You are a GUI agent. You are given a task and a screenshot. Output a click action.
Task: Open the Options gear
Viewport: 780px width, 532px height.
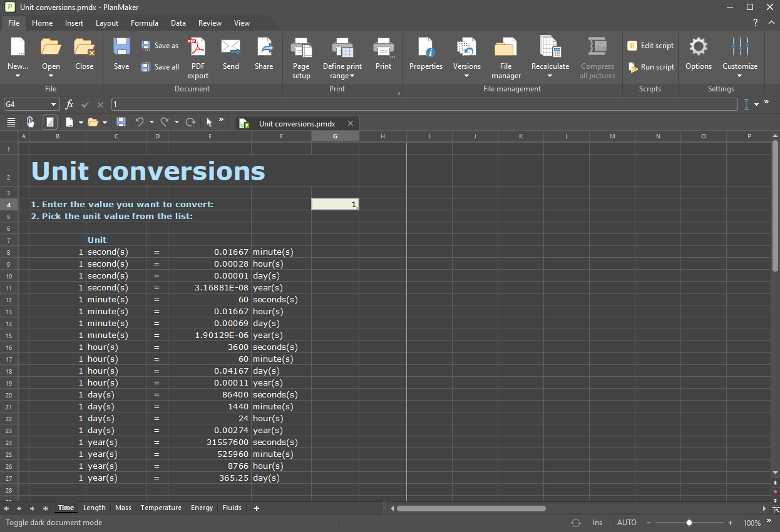[698, 48]
